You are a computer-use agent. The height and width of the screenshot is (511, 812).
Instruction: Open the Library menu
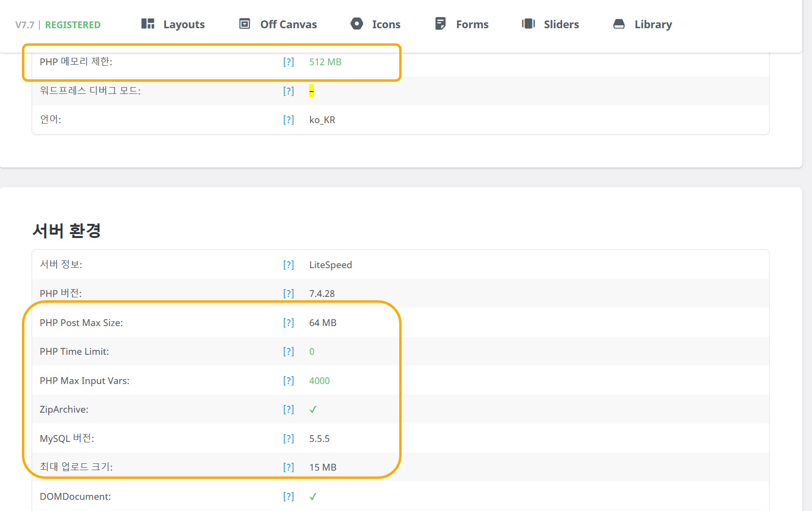click(643, 24)
